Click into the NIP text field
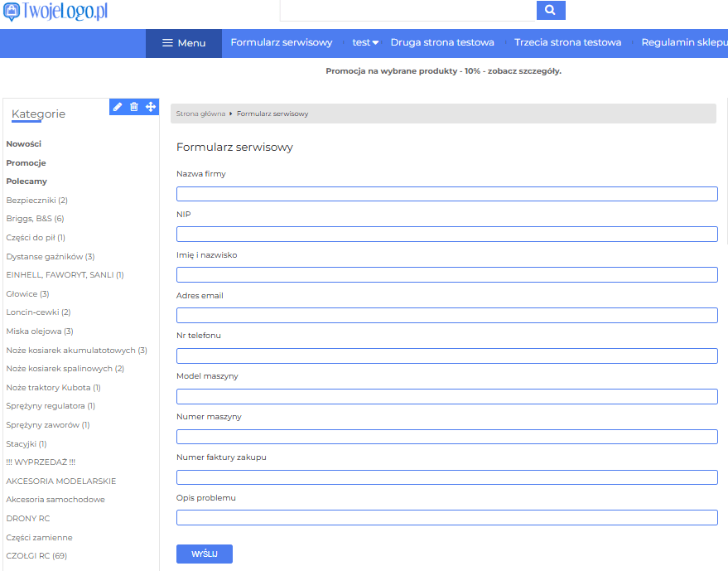 (446, 235)
